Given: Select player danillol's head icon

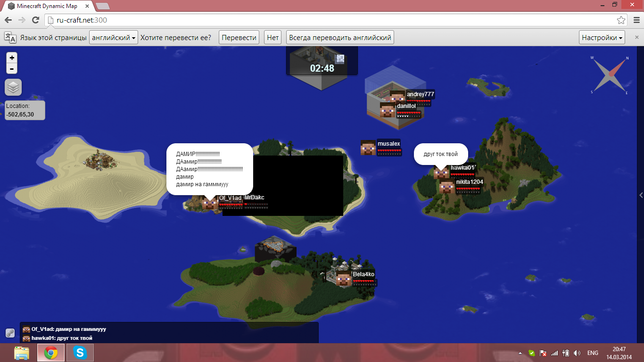Looking at the screenshot, I should pyautogui.click(x=388, y=110).
